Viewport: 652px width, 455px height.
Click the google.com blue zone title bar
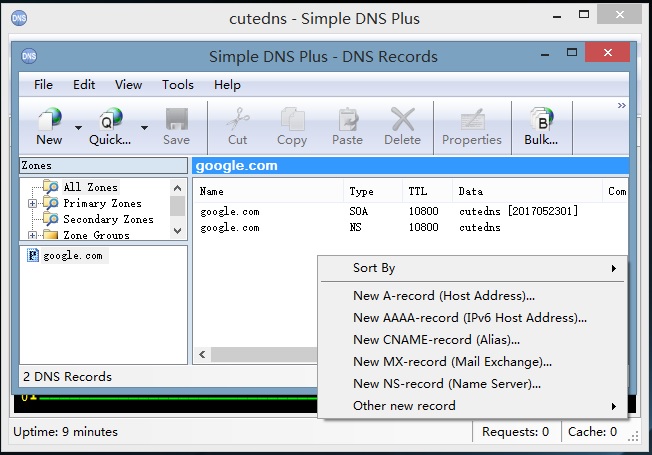pos(410,166)
